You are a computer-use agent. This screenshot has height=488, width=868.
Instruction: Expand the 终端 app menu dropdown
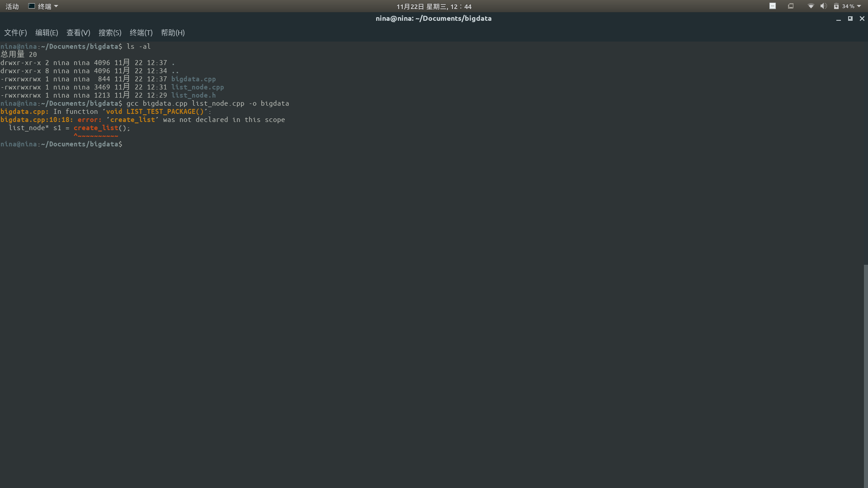coord(43,6)
